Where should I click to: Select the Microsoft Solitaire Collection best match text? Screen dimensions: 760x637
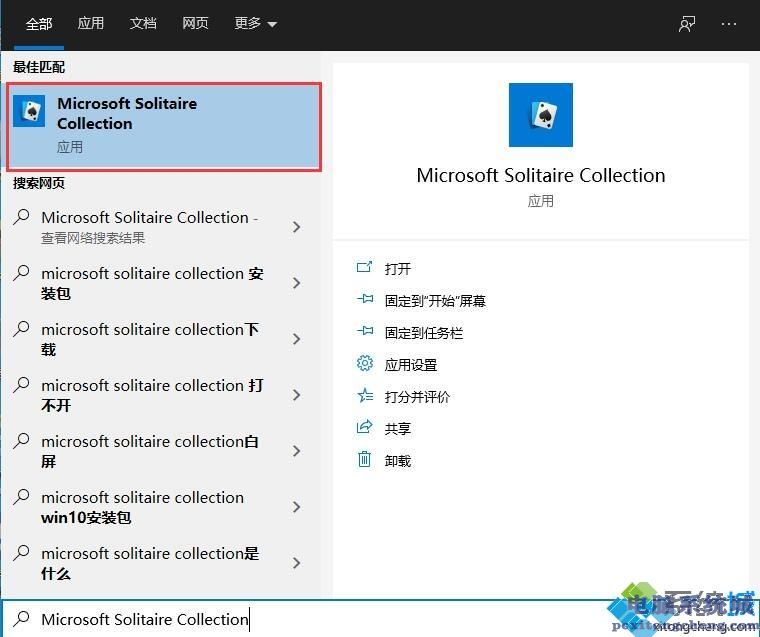[x=127, y=113]
